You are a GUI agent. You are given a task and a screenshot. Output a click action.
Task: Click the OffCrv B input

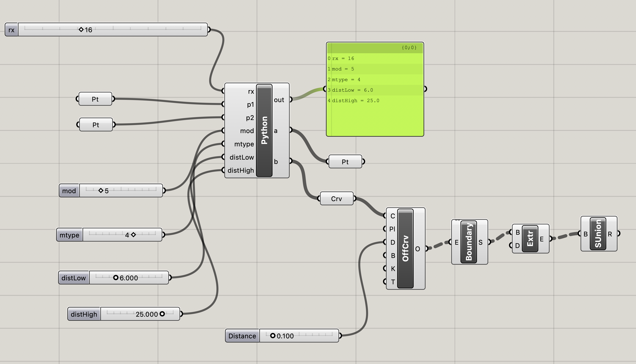[x=393, y=256]
